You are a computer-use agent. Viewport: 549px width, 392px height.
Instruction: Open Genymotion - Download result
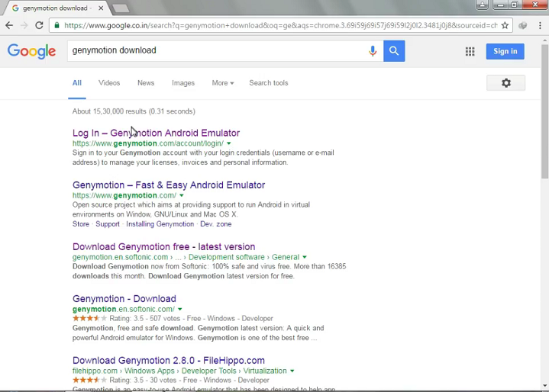[124, 299]
